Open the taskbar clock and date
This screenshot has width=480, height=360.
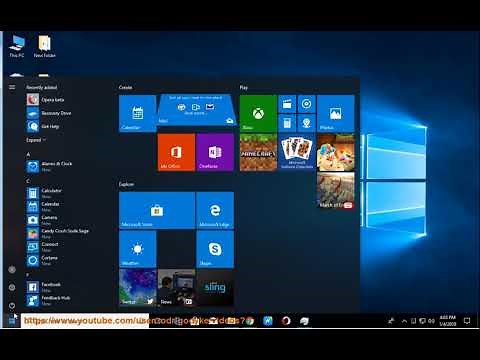pyautogui.click(x=447, y=321)
